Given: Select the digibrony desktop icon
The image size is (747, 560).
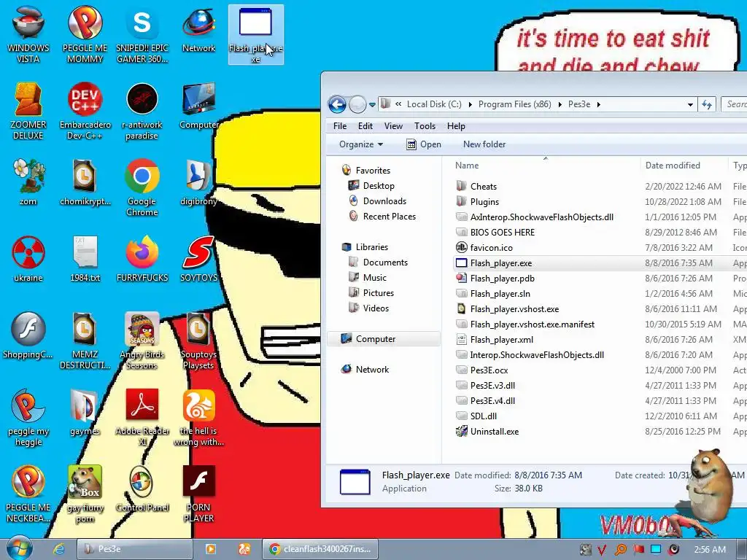Looking at the screenshot, I should (x=198, y=182).
